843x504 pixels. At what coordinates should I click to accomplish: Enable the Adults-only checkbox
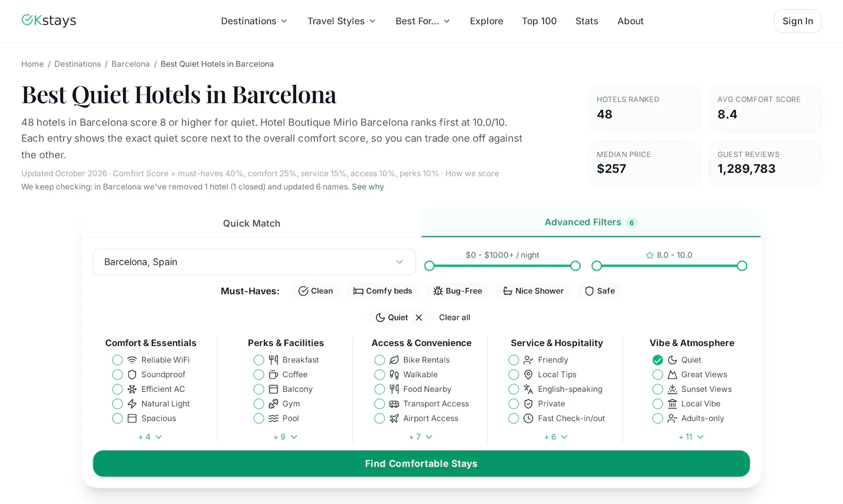point(658,418)
